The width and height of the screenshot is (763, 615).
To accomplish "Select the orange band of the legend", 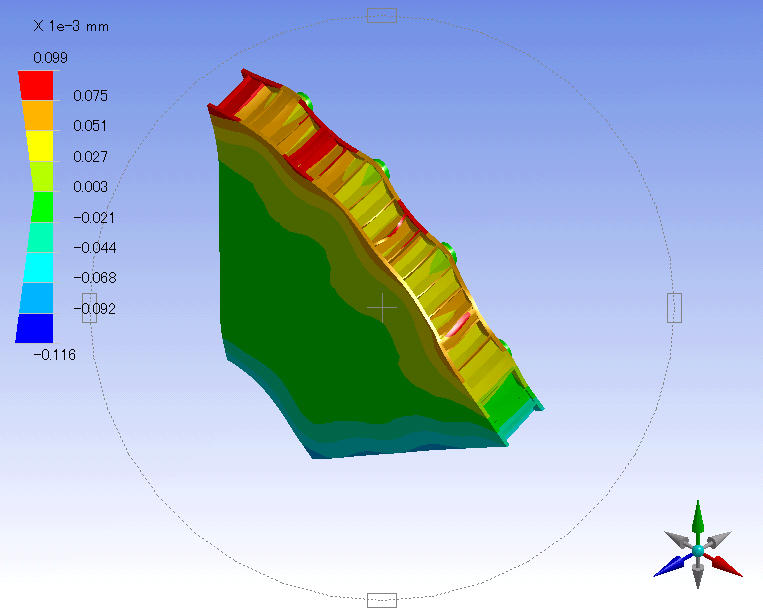I will 38,115.
